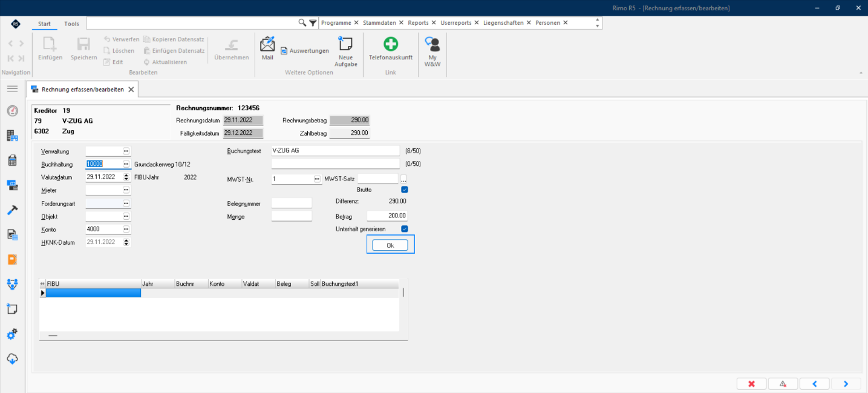868x393 pixels.
Task: Adjust the Valutadatum stepper arrows
Action: (126, 177)
